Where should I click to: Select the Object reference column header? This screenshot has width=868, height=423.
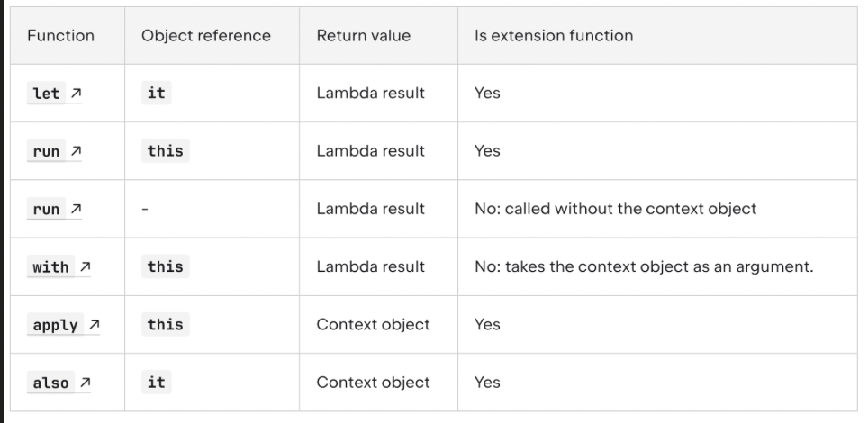click(x=206, y=36)
